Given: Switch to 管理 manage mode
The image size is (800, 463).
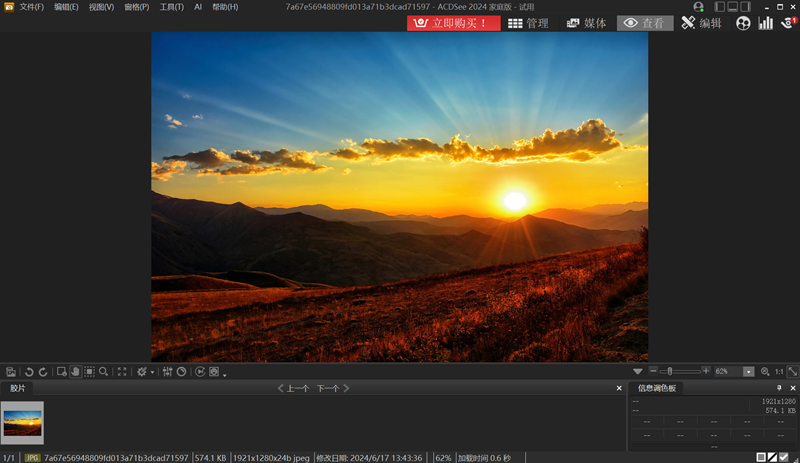Looking at the screenshot, I should [529, 23].
